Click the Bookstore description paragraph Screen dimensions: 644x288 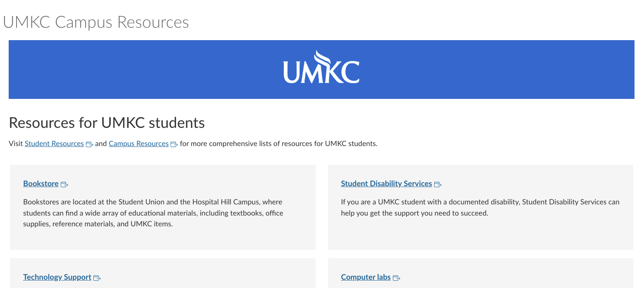153,213
